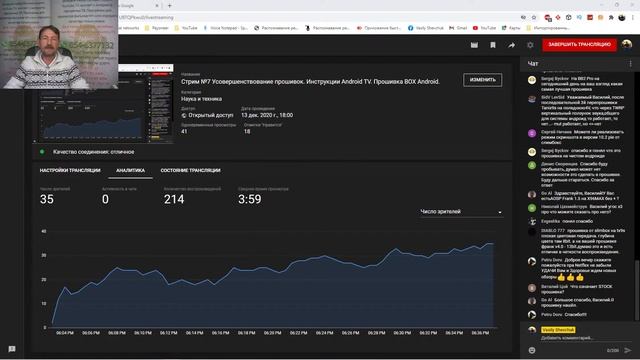Click the Наука и техника category text
640x360 pixels.
coord(202,99)
